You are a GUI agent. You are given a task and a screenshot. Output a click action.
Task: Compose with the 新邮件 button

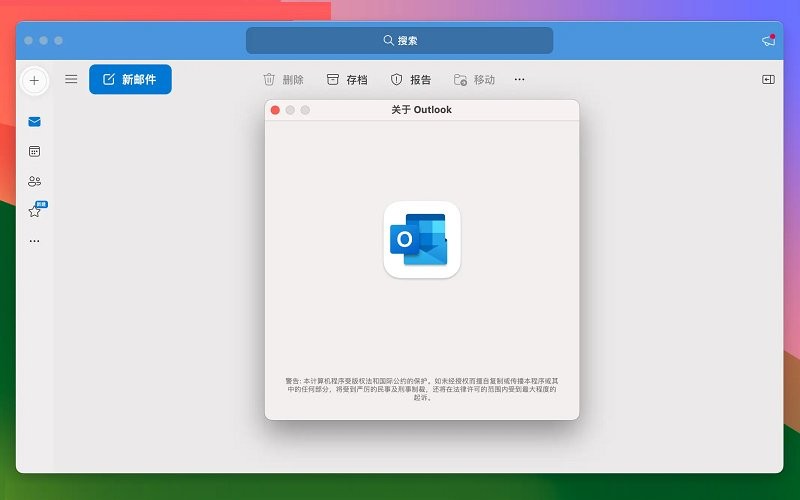coord(130,80)
